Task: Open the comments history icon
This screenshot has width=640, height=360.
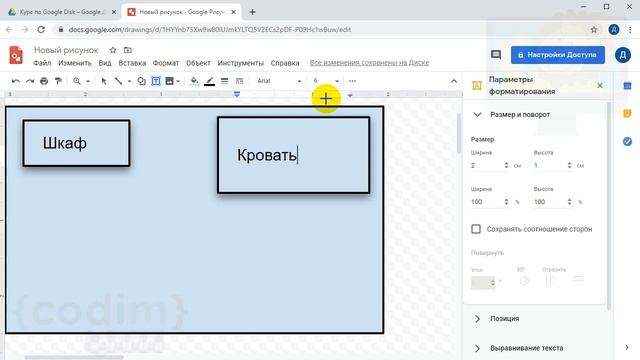Action: tap(496, 55)
